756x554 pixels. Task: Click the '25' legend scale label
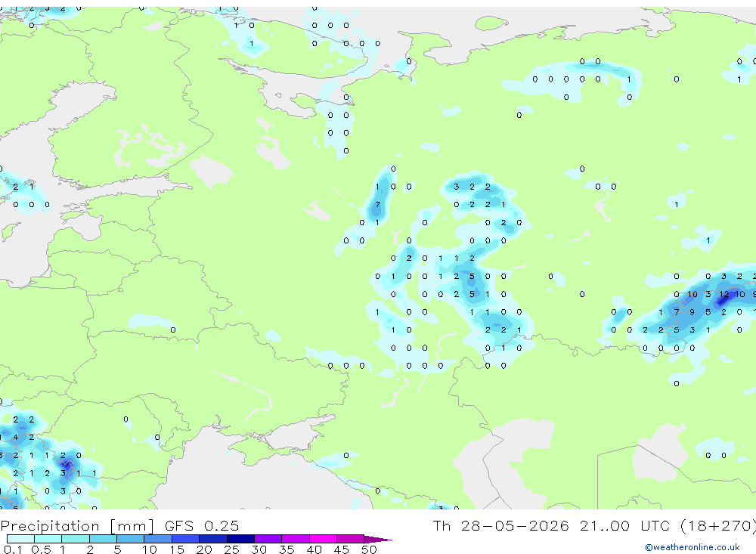[x=231, y=549]
